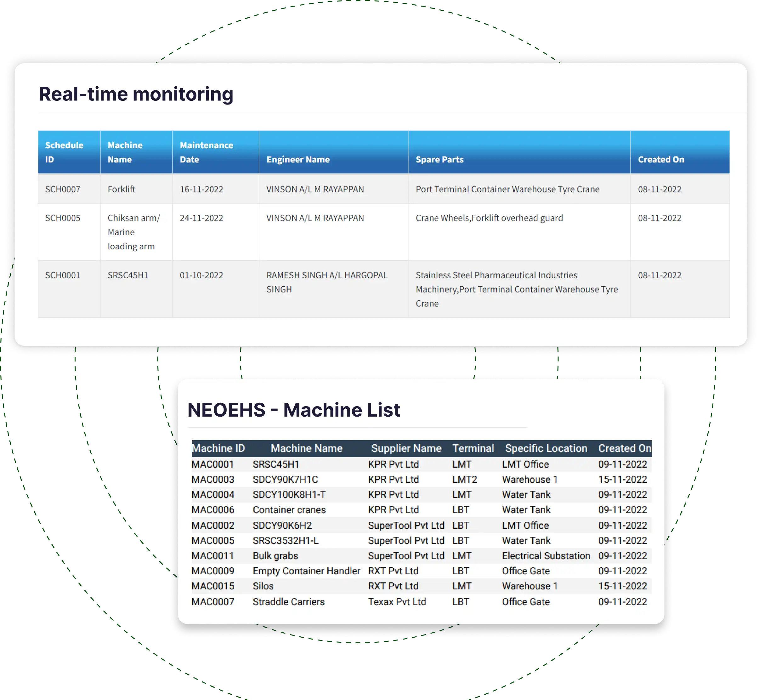Click the Schedule ID column header

(x=69, y=152)
